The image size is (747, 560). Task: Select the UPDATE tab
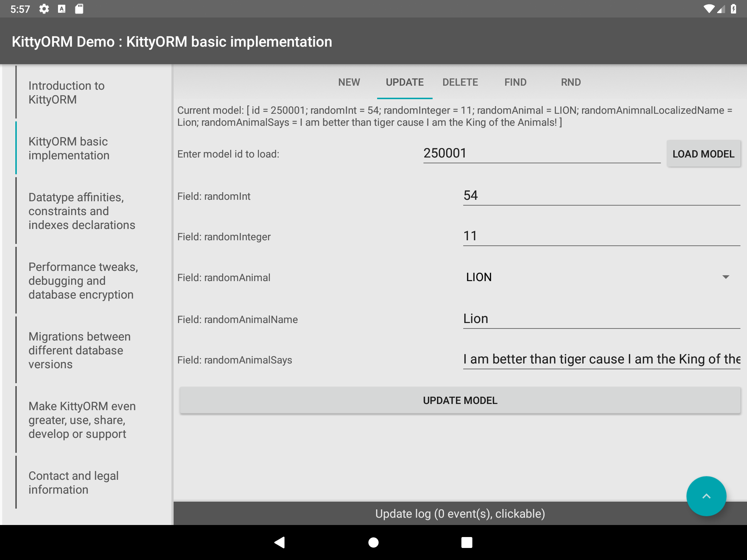[x=405, y=82]
